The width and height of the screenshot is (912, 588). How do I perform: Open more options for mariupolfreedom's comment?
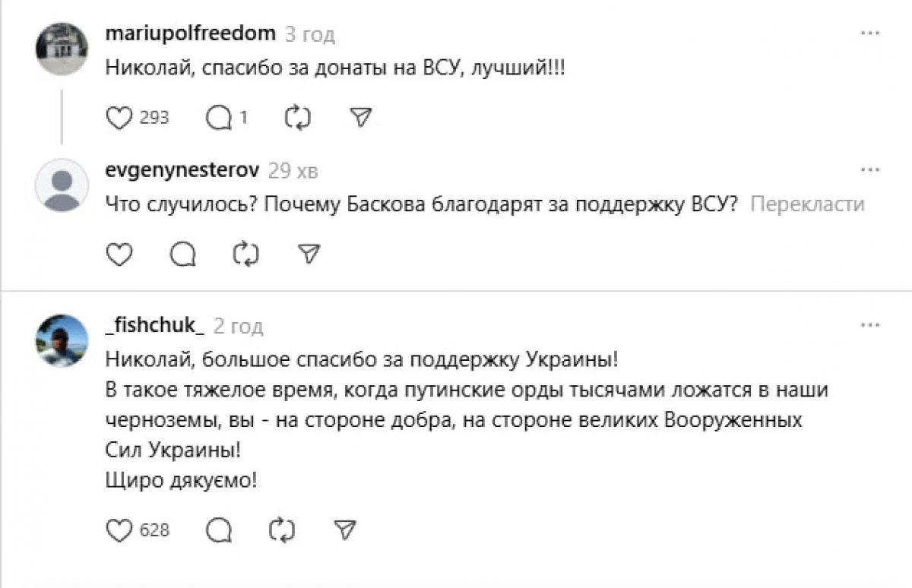869,34
